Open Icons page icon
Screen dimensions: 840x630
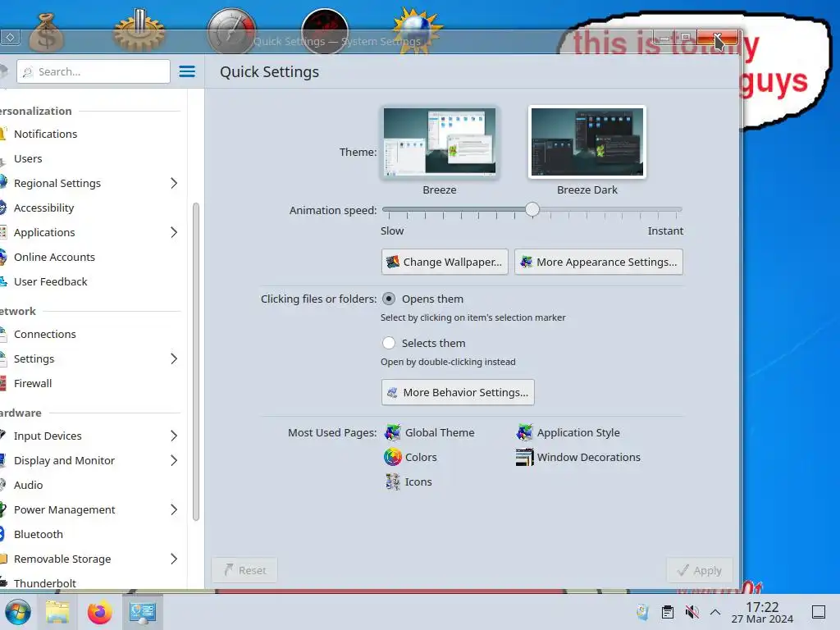pos(393,482)
